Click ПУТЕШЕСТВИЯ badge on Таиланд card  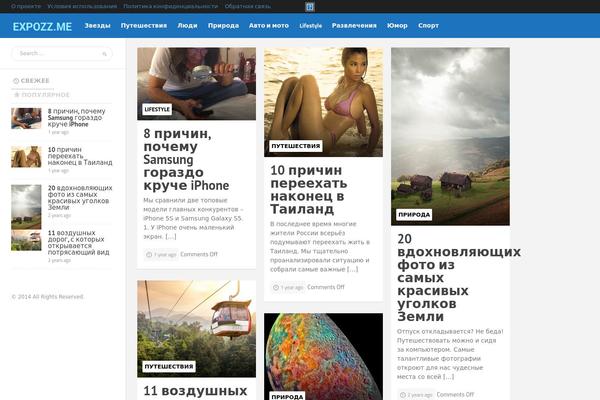click(295, 146)
